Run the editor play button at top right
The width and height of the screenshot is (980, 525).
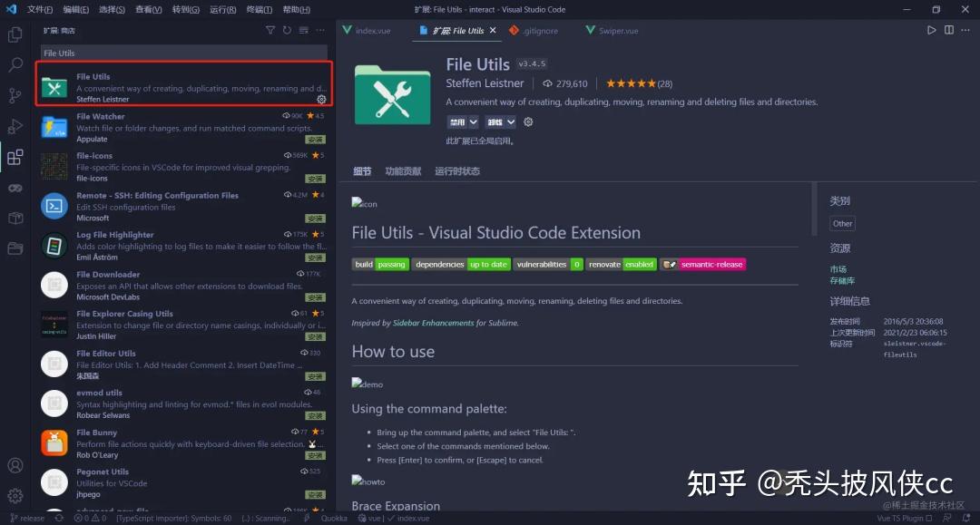pos(931,30)
